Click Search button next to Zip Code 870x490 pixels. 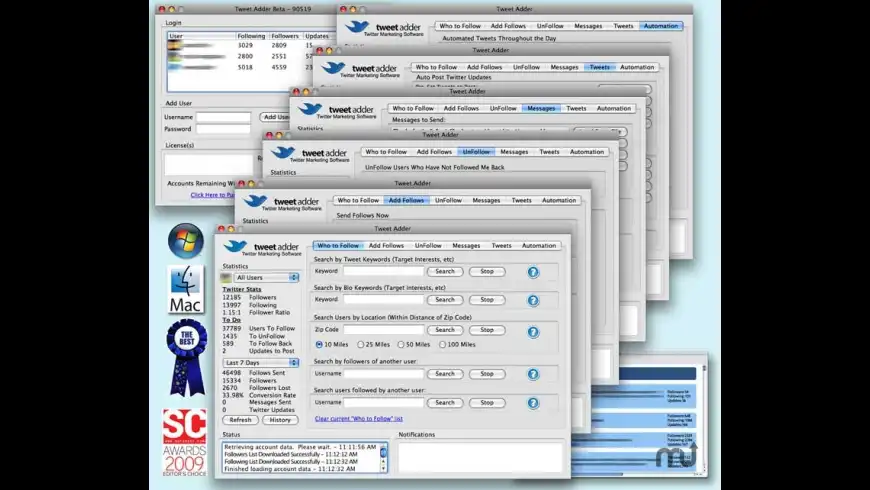click(x=445, y=330)
